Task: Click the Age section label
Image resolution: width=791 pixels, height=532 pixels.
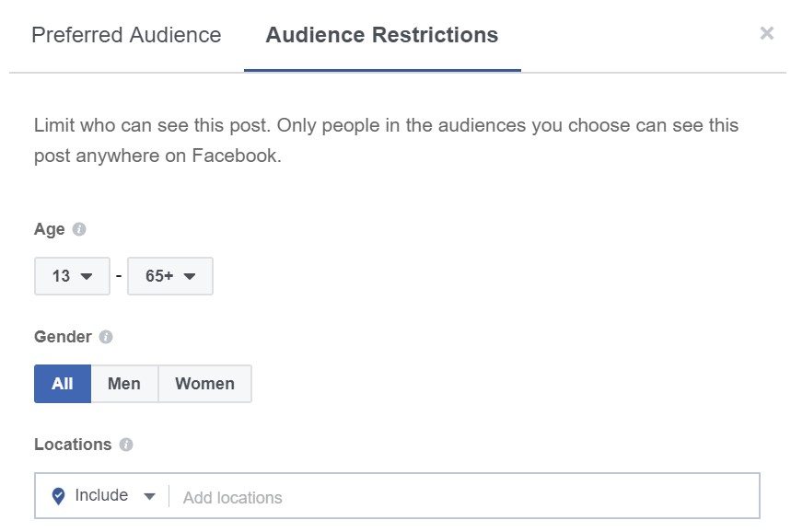Action: click(50, 229)
